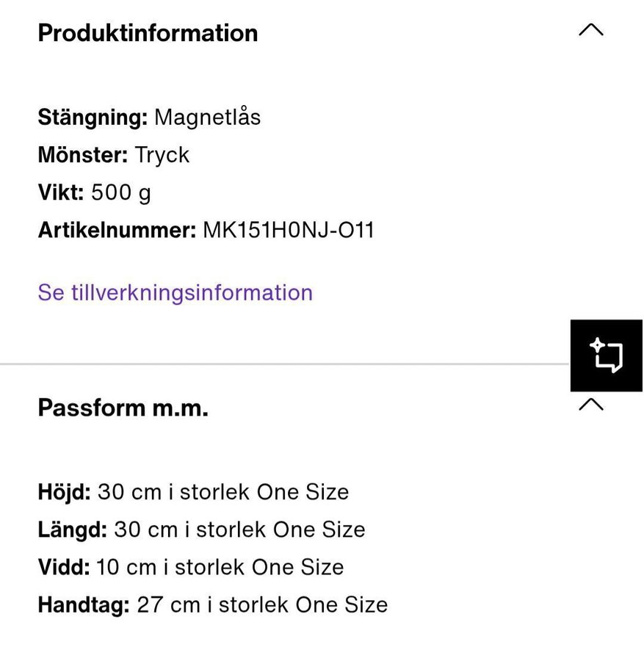Click the Stängning label
Screen dimensions: 644x661
pos(93,117)
